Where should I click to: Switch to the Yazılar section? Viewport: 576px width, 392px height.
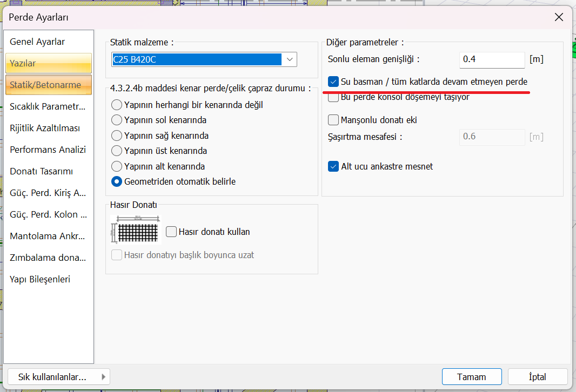click(48, 63)
